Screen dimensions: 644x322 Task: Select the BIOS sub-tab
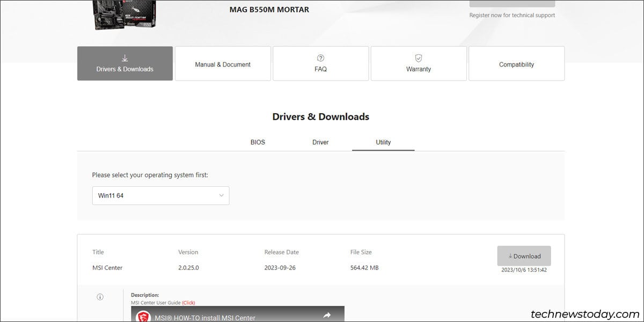click(x=258, y=142)
